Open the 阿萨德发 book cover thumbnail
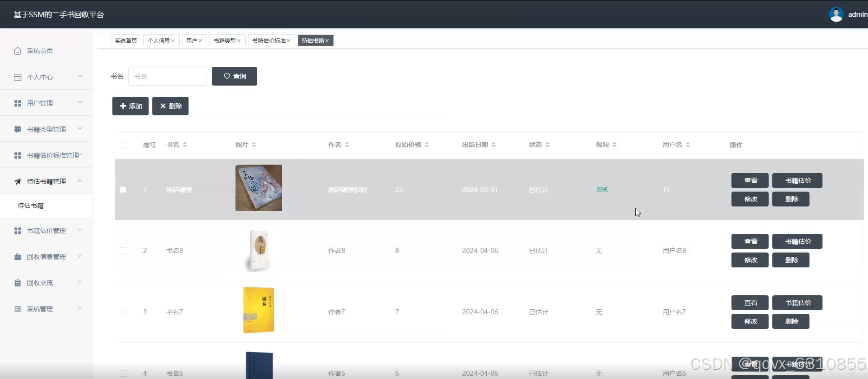868x379 pixels. click(259, 188)
